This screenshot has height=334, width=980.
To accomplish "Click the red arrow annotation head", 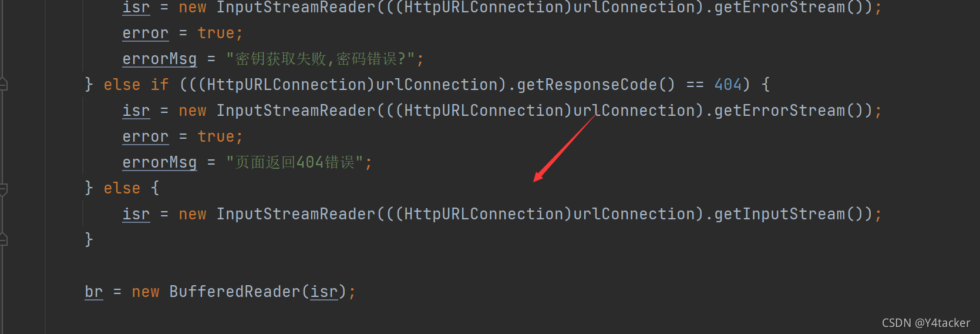I will pyautogui.click(x=539, y=176).
